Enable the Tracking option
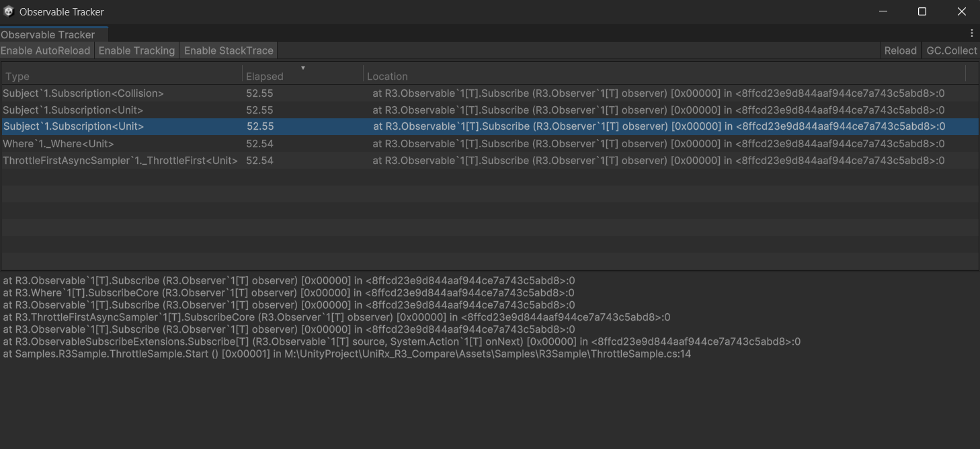The width and height of the screenshot is (980, 449). coord(136,50)
